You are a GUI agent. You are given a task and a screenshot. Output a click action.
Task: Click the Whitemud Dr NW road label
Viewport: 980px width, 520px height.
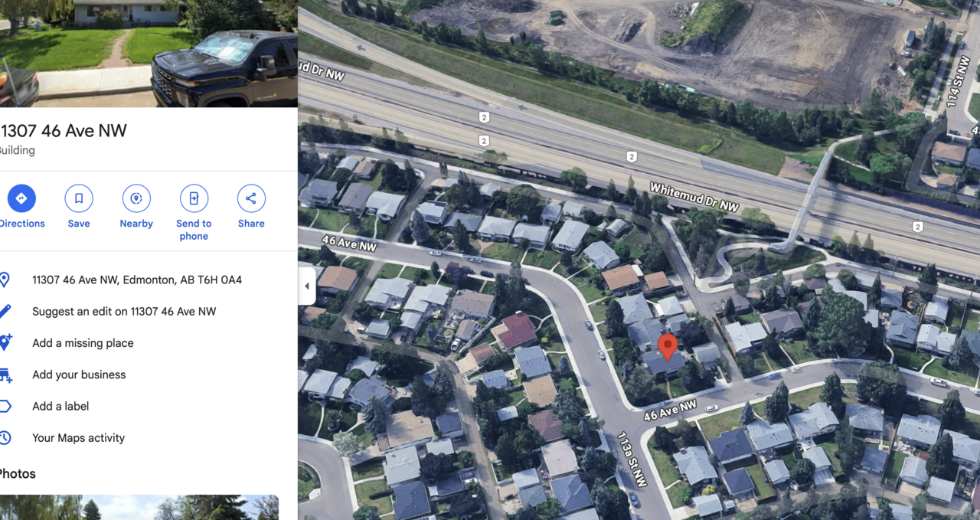(694, 197)
